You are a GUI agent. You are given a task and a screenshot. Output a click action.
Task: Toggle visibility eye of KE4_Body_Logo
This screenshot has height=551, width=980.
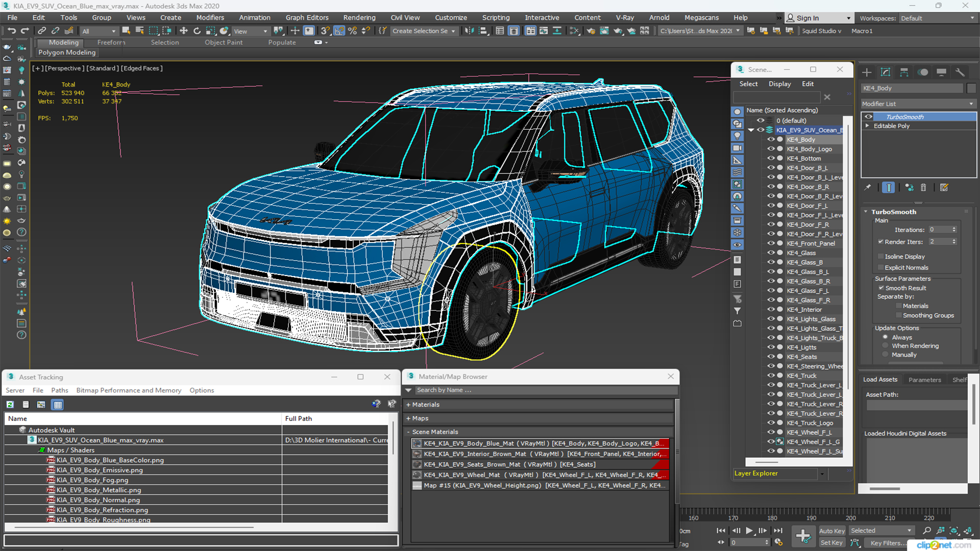(771, 149)
